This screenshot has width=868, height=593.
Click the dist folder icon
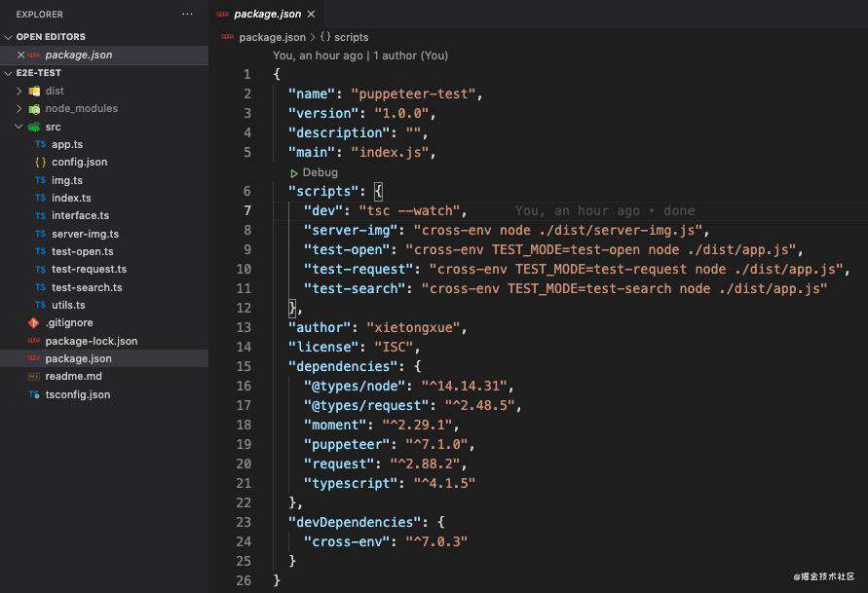pyautogui.click(x=34, y=92)
